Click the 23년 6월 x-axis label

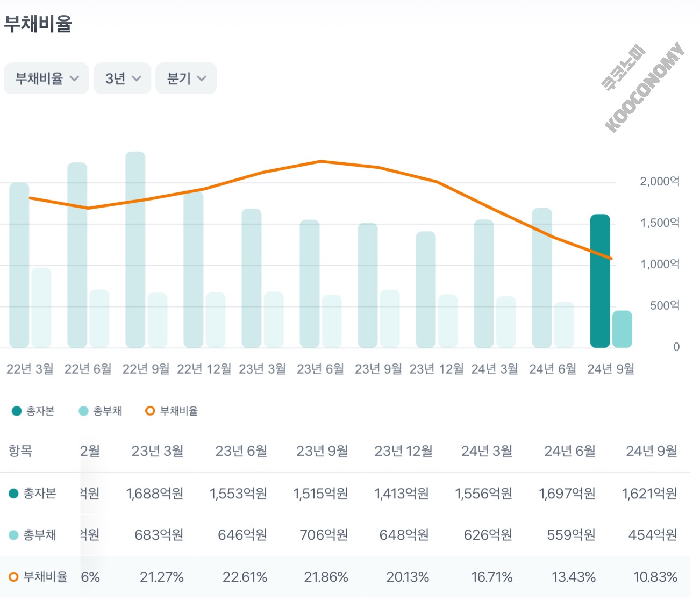point(320,369)
